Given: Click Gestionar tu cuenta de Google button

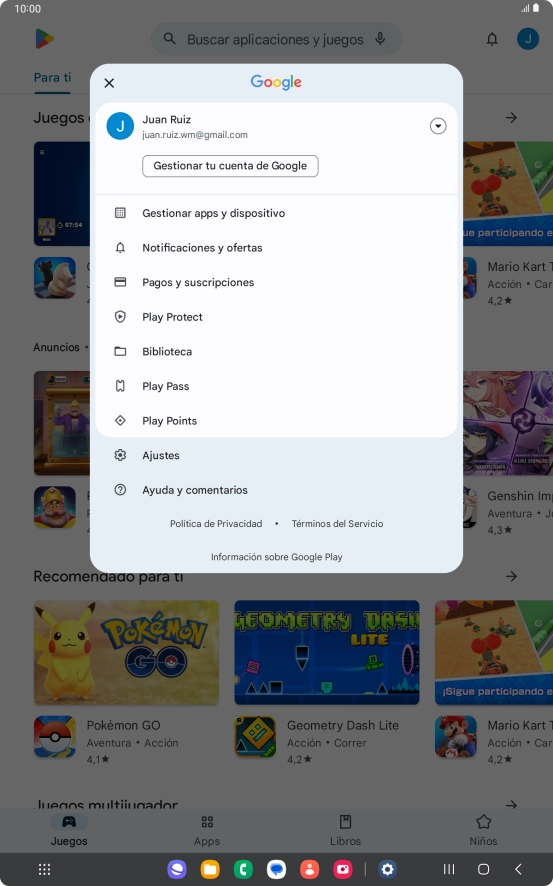Looking at the screenshot, I should coord(230,166).
